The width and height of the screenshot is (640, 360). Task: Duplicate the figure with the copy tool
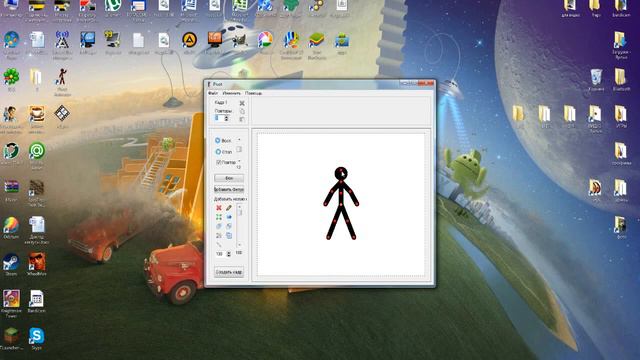tap(229, 236)
